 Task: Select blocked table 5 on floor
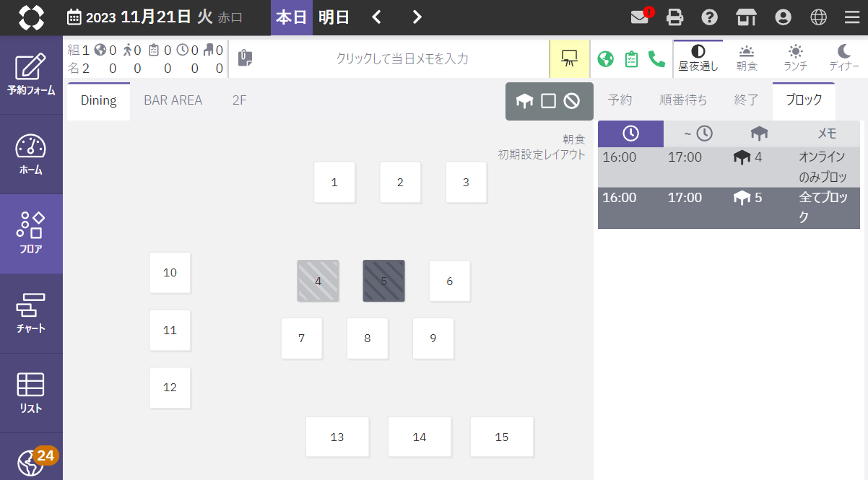tap(383, 281)
